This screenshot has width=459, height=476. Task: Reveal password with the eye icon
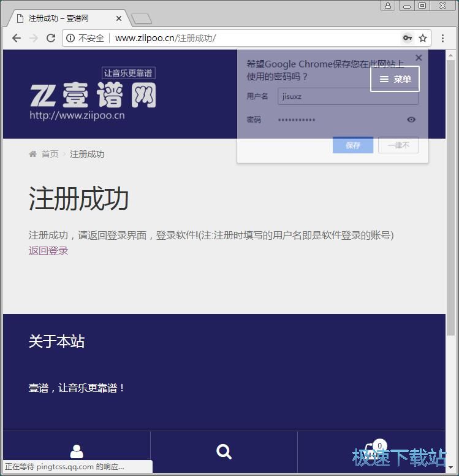pyautogui.click(x=411, y=120)
